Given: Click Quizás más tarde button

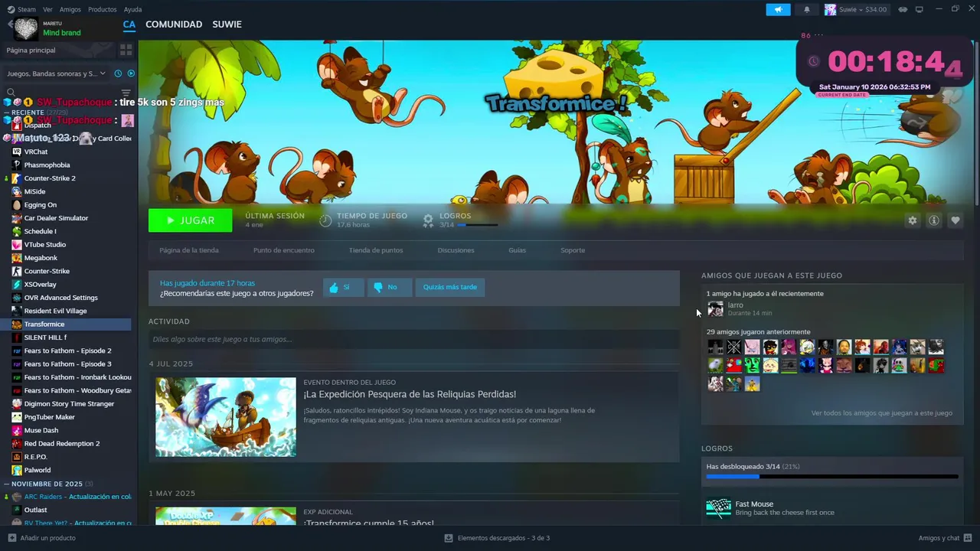Looking at the screenshot, I should click(x=450, y=288).
